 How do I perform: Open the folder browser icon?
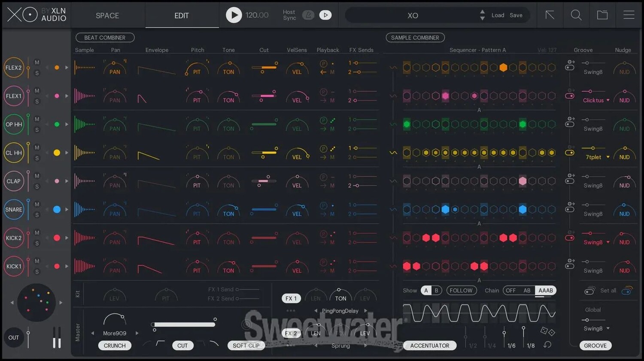pos(602,15)
